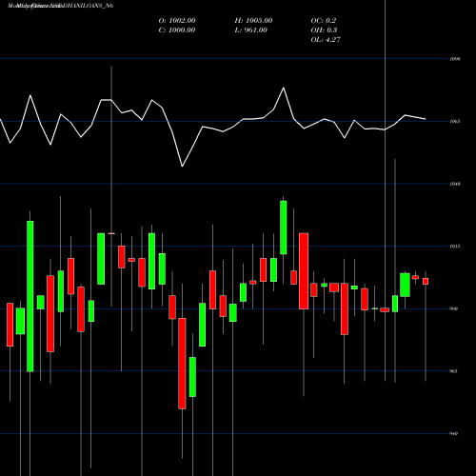Click the OL: 4.27 reading
The image size is (476, 476).
[326, 40]
